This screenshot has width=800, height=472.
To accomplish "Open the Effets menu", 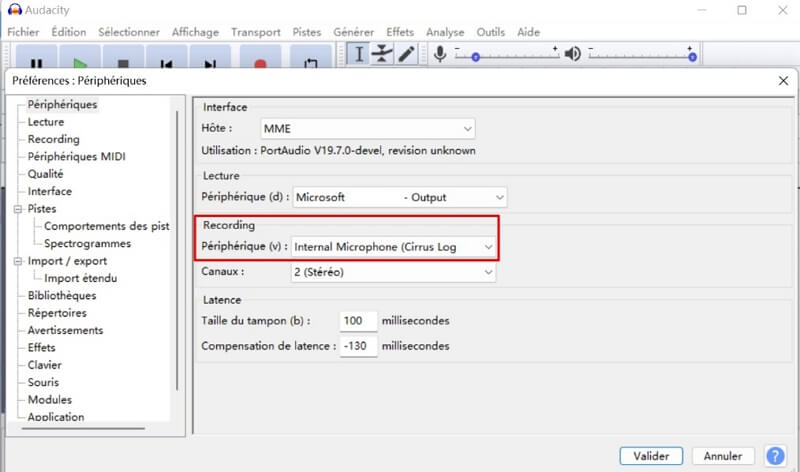I will 400,32.
